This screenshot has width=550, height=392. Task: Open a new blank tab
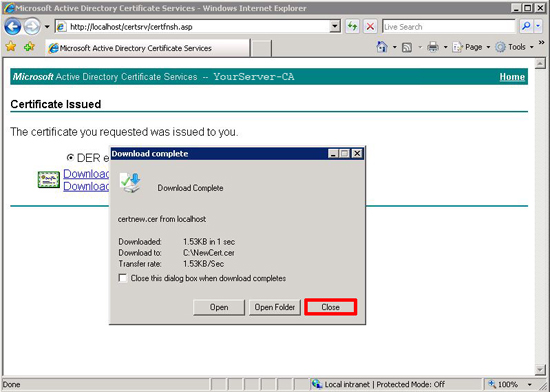tap(261, 48)
